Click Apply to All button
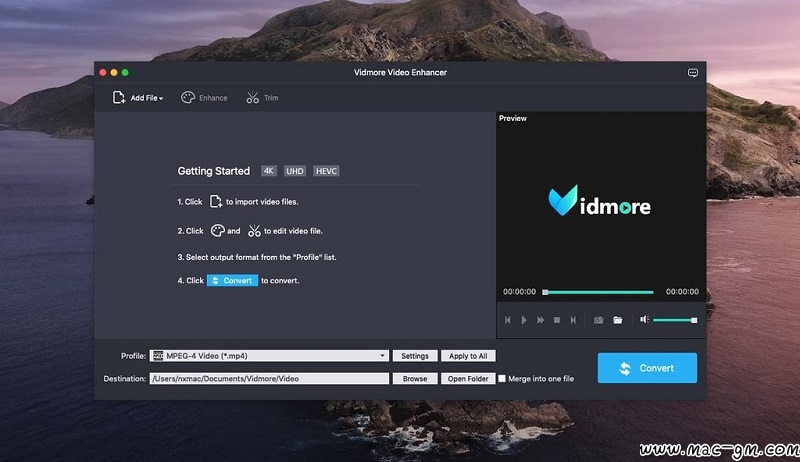Image resolution: width=800 pixels, height=462 pixels. tap(468, 356)
